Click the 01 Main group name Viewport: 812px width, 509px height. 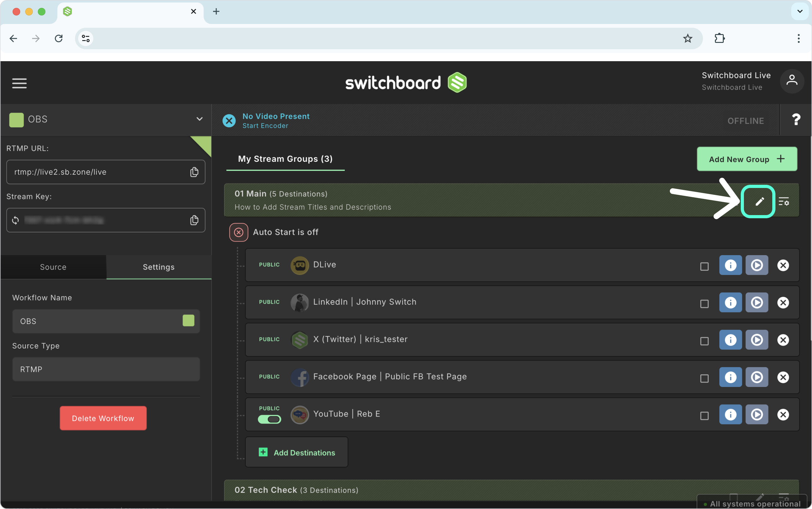[x=250, y=194]
